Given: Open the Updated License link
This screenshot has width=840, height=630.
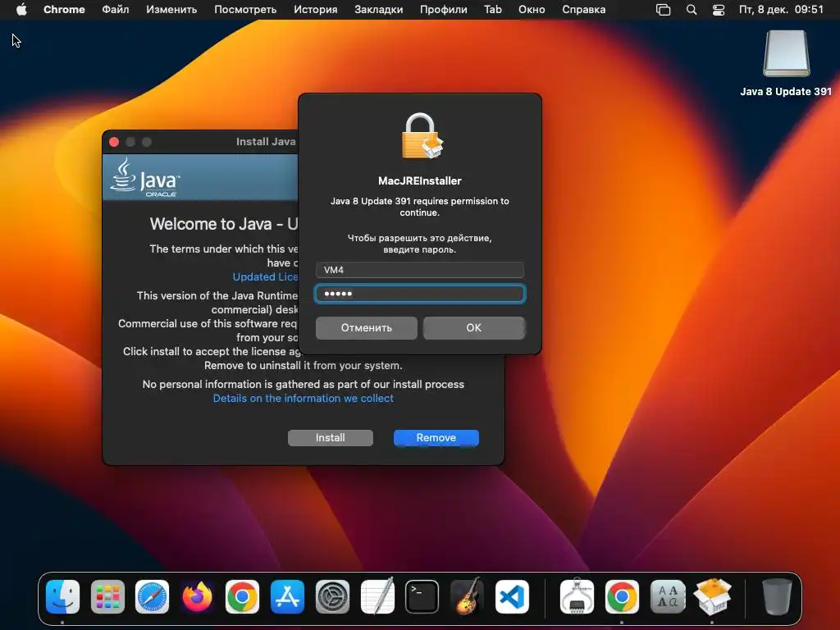Looking at the screenshot, I should 265,277.
